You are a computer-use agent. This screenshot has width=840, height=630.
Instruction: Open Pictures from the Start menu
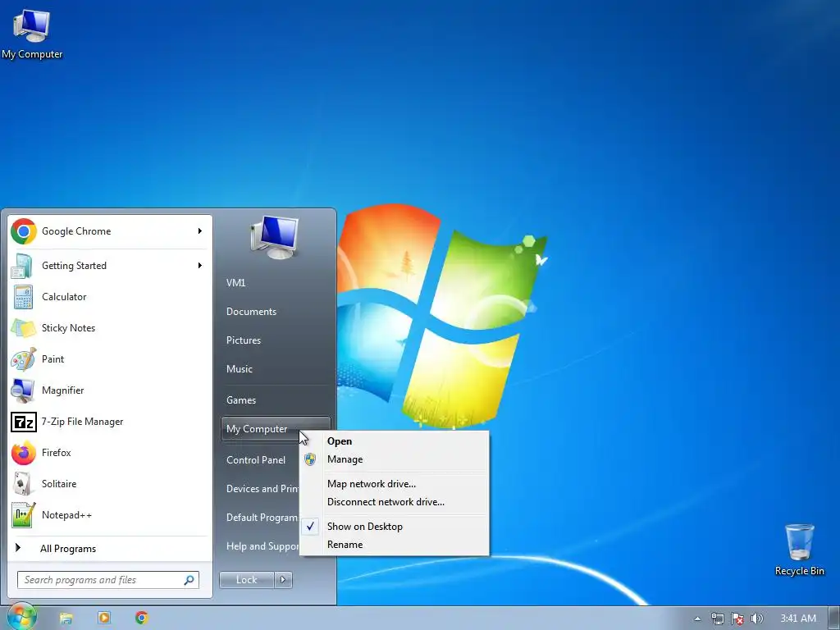243,340
